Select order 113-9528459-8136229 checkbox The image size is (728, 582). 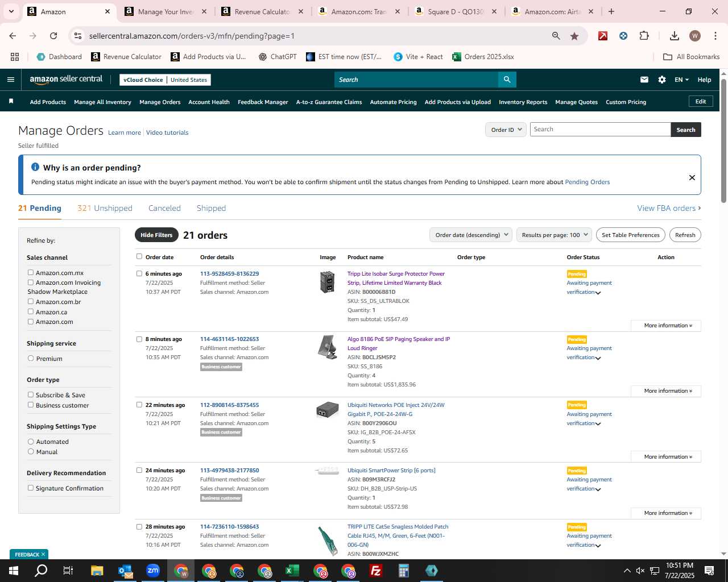(139, 273)
